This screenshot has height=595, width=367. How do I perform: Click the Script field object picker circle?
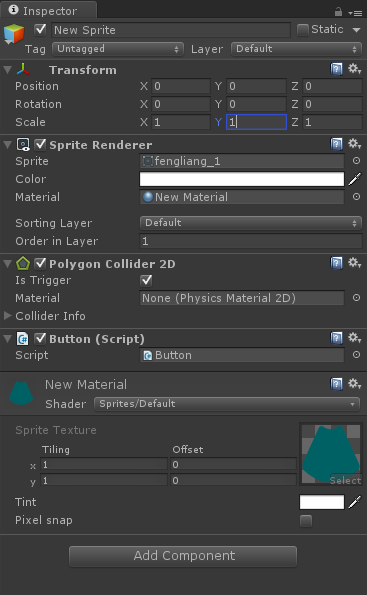point(356,355)
